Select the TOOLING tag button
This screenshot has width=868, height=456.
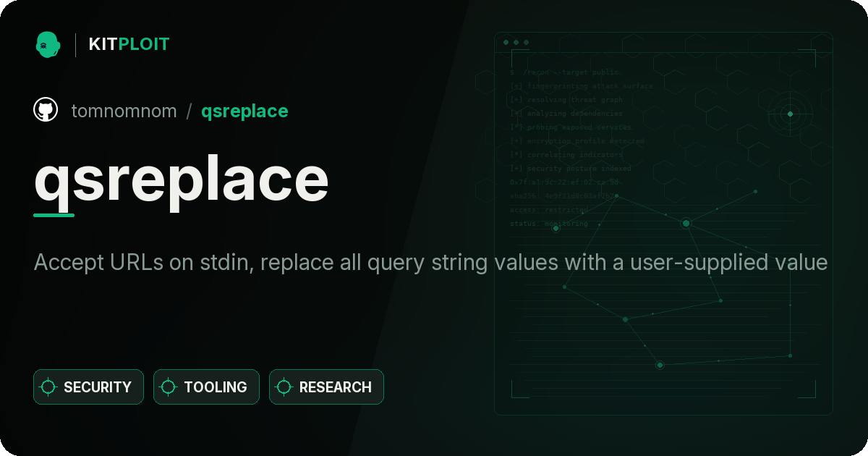[x=206, y=387]
